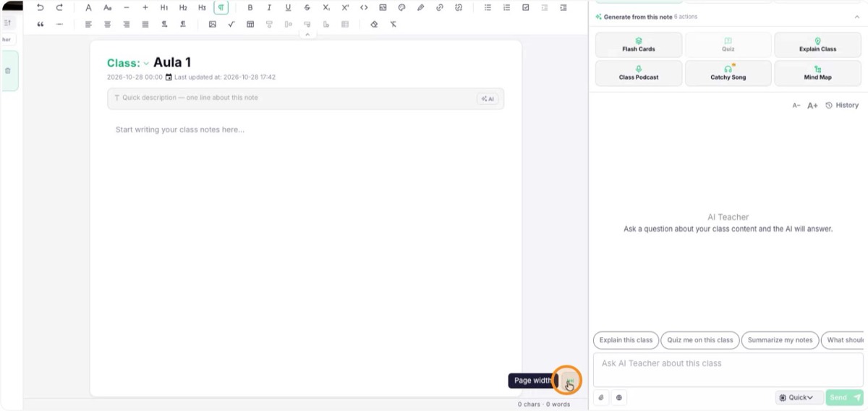Align text left
Screen dimensions: 868x411
(88, 24)
